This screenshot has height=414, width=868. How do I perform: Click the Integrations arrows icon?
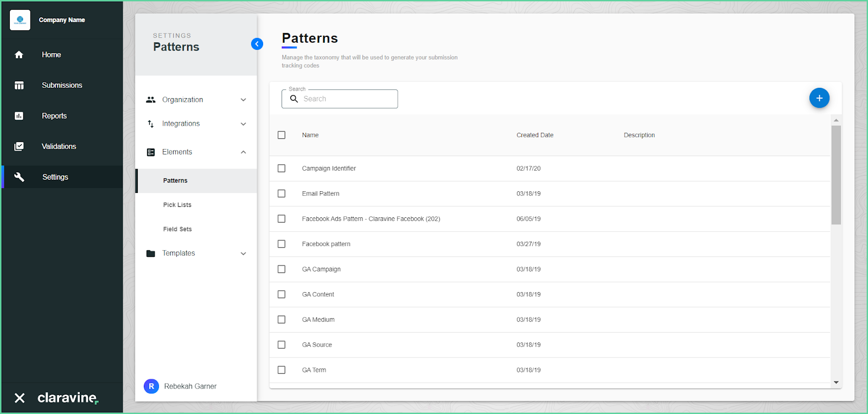point(151,124)
